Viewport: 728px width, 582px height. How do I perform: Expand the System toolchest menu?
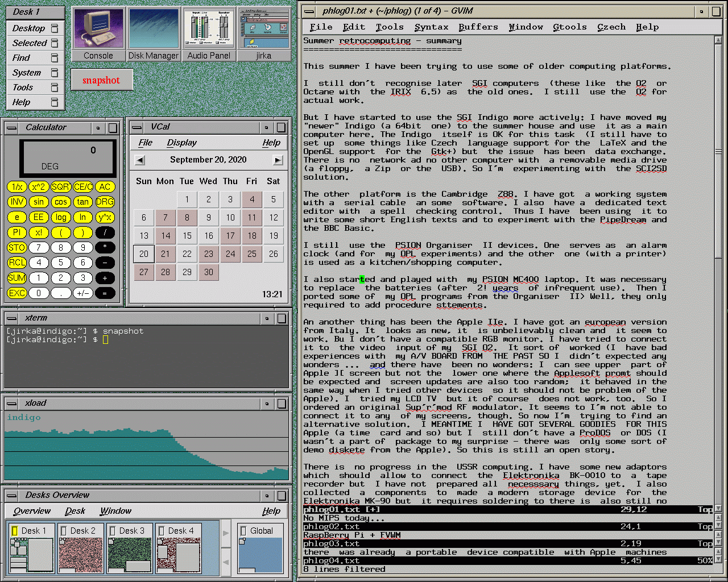click(x=27, y=73)
